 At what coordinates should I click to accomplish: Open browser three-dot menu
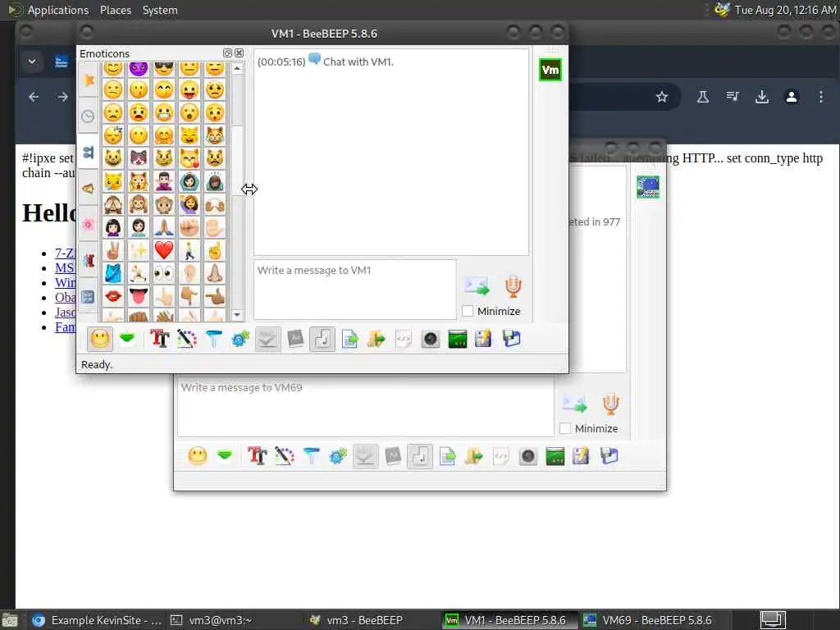click(x=820, y=97)
